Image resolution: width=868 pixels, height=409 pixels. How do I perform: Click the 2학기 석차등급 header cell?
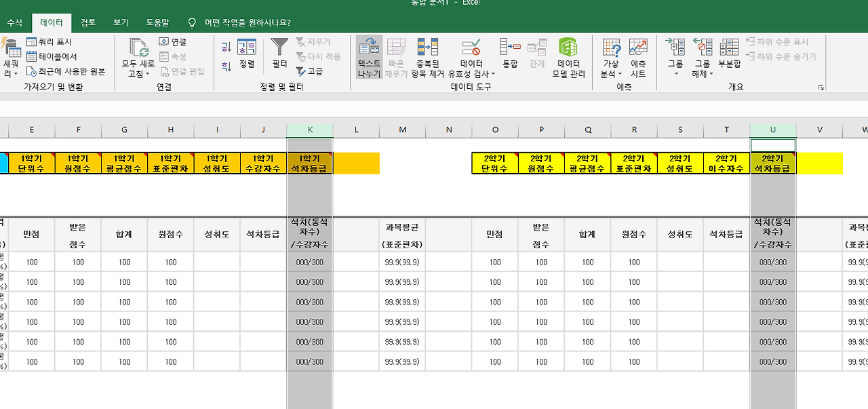773,163
